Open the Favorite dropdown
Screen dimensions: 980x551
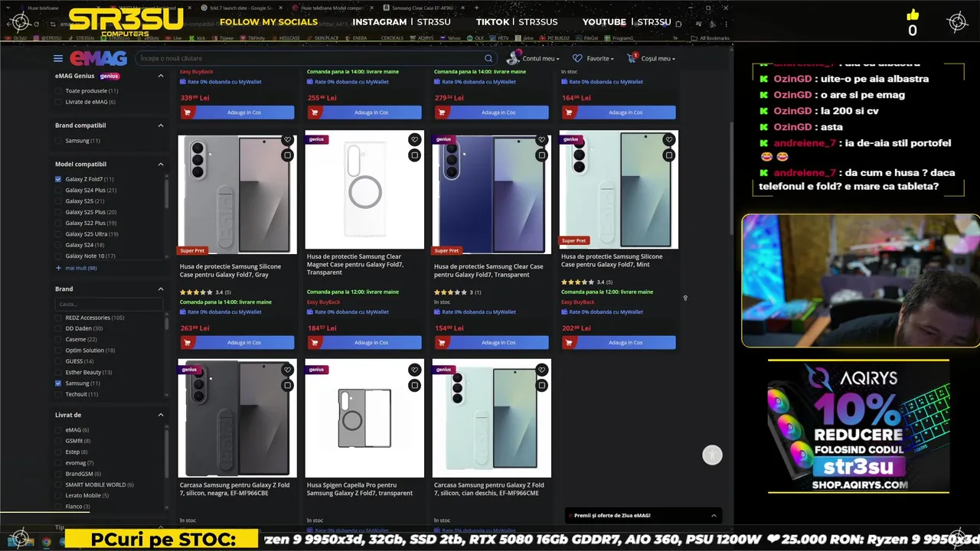[600, 58]
